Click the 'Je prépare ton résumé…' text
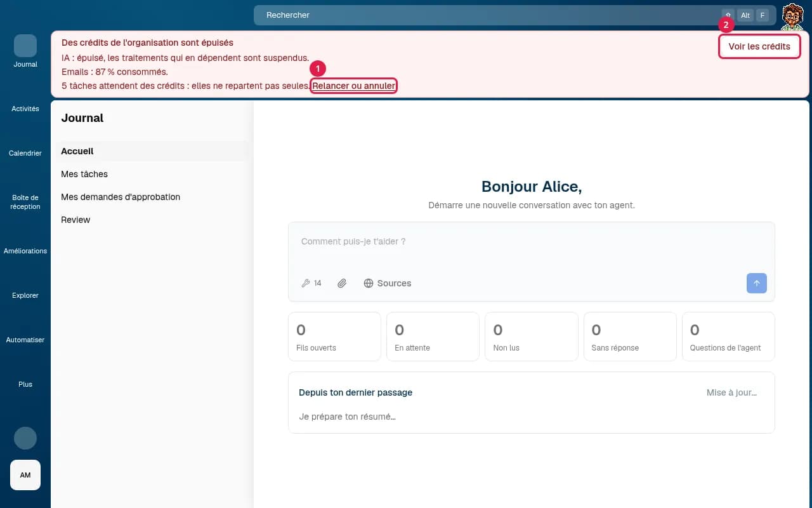This screenshot has height=508, width=812. (348, 417)
